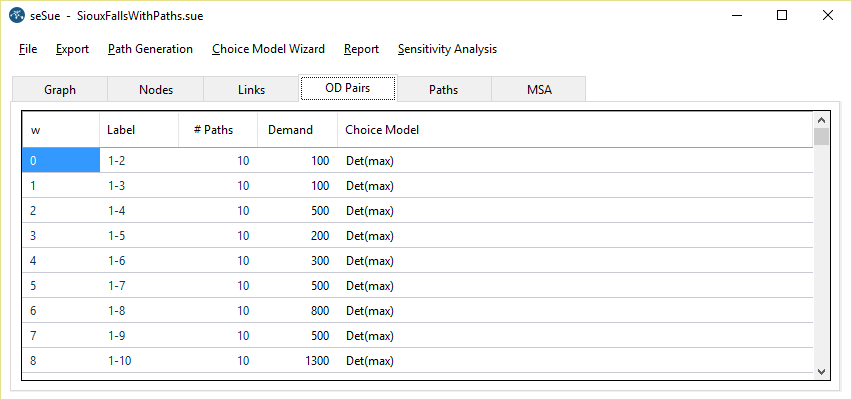Switch to the Nodes tab
Viewport: 852px width, 400px height.
point(156,90)
